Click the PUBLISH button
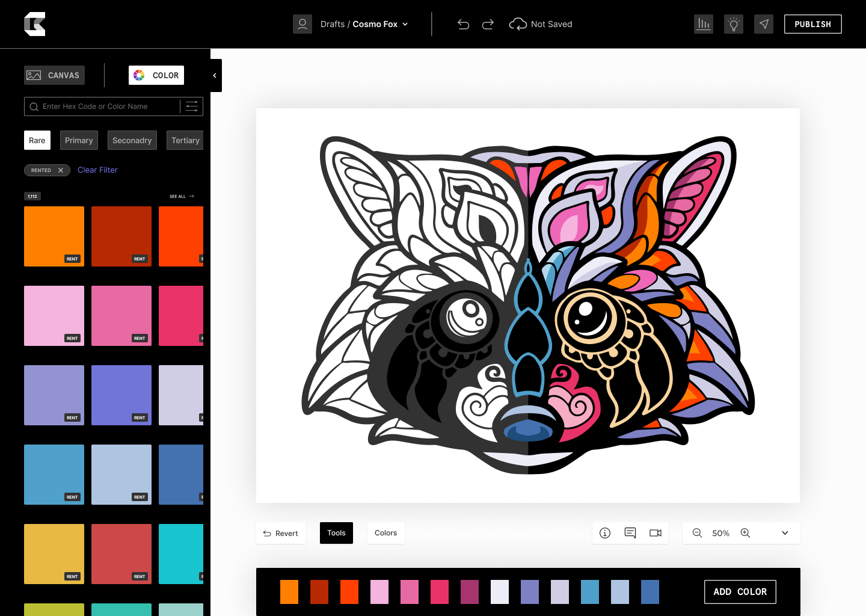866x616 pixels. (812, 24)
